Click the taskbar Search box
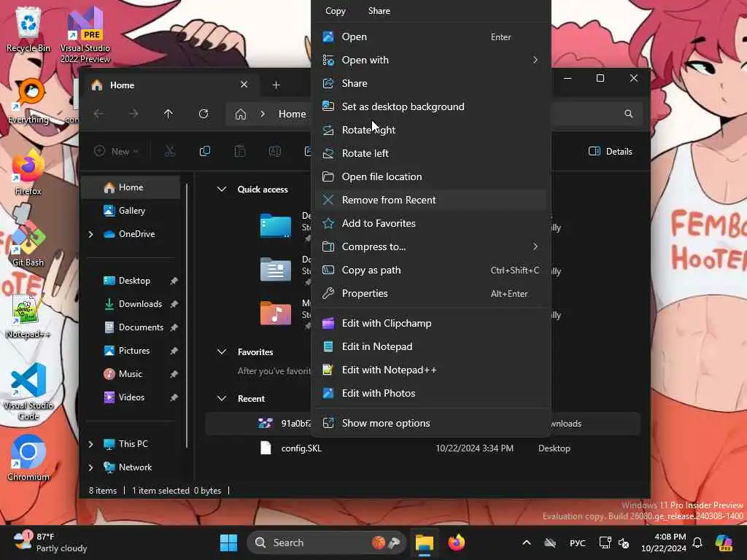The height and width of the screenshot is (560, 747). pos(326,542)
